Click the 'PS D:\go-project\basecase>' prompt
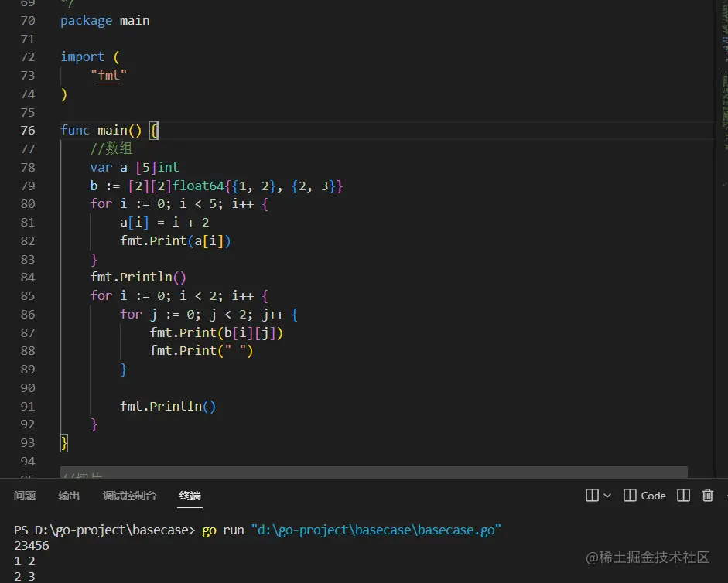This screenshot has height=583, width=728. click(104, 530)
